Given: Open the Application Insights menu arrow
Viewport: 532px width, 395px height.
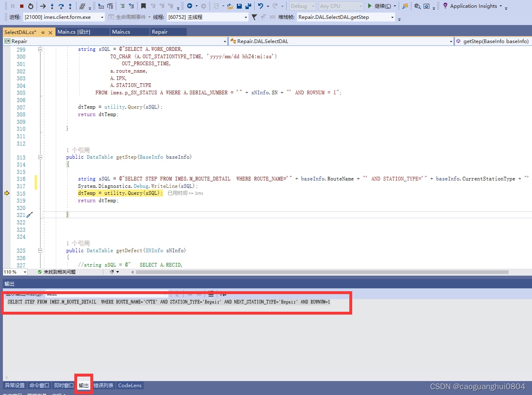Looking at the screenshot, I should [501, 6].
